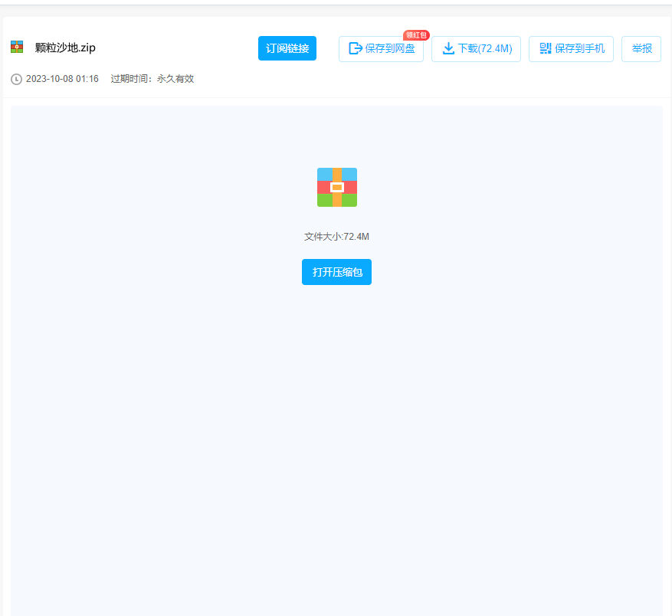672x616 pixels.
Task: Click the clock icon next to date
Action: coord(16,80)
